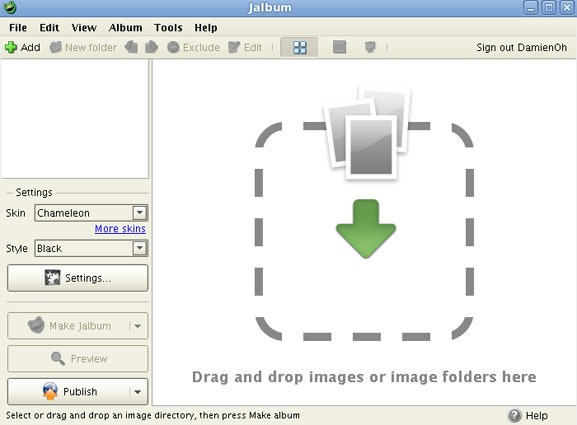Viewport: 577px width, 425px height.
Task: Click the move-left folder arrow icon
Action: tap(131, 47)
